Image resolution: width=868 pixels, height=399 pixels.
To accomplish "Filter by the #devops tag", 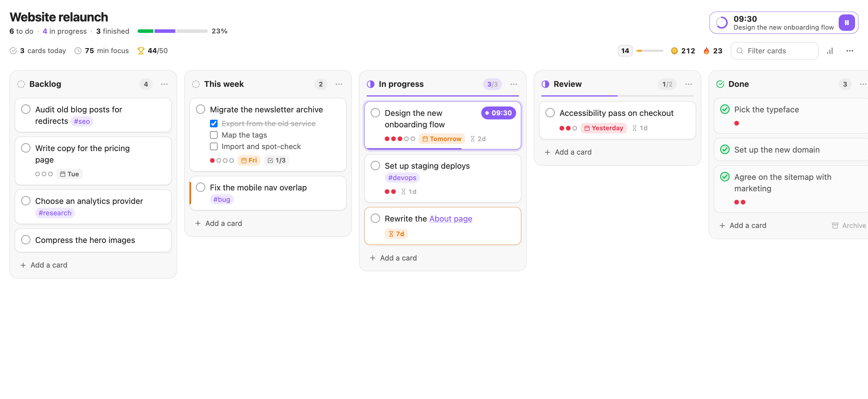I will click(402, 177).
